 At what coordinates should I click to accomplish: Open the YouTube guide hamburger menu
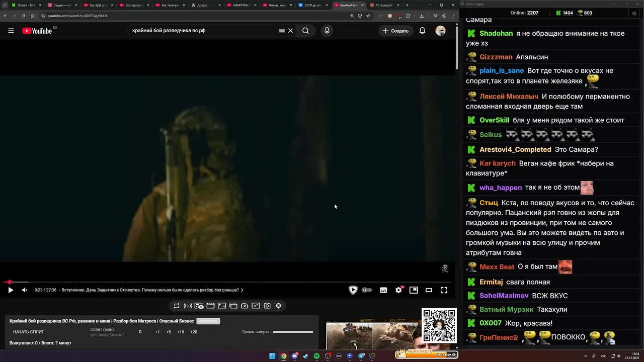click(11, 31)
